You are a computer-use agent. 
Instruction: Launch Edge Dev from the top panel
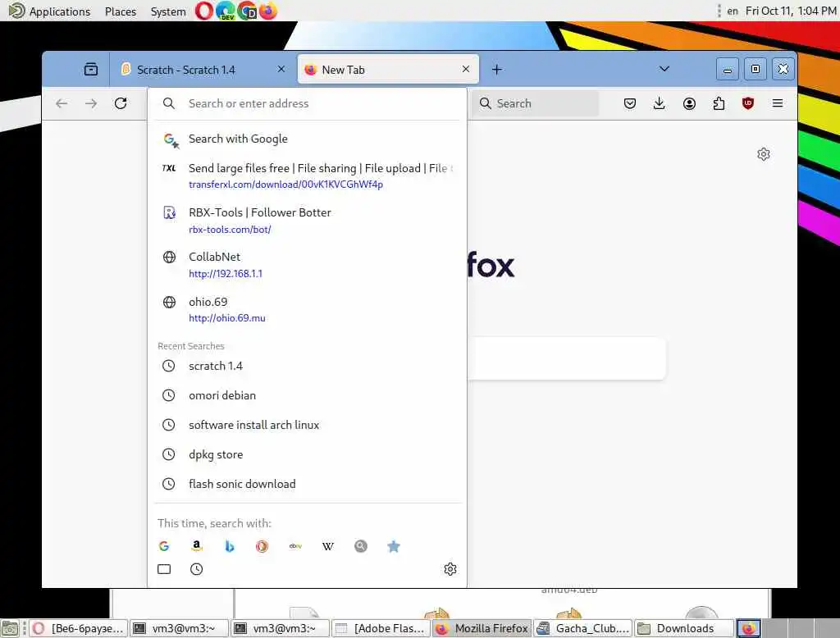226,11
